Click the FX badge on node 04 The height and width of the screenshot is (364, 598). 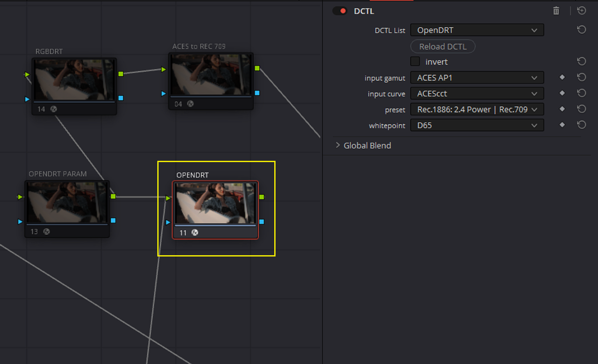pyautogui.click(x=190, y=104)
